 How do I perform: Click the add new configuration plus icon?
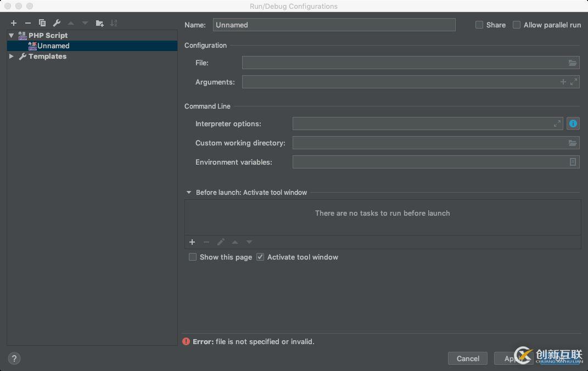tap(14, 23)
